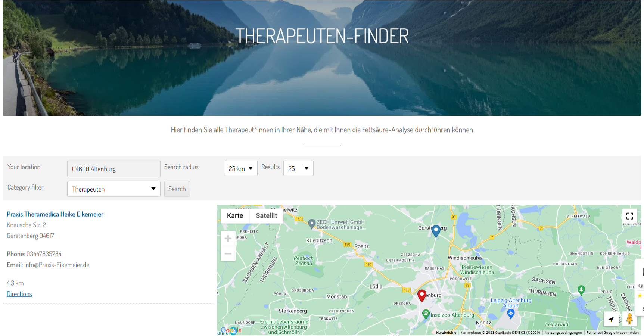
Task: Select the red Altenburg location pin
Action: click(x=422, y=295)
